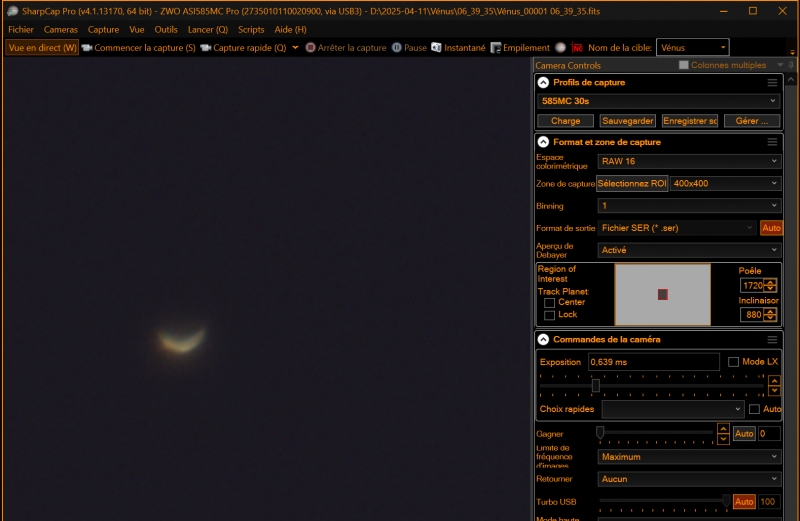This screenshot has width=800, height=521.
Task: Open the Profils de capture hamburger menu
Action: [x=772, y=83]
